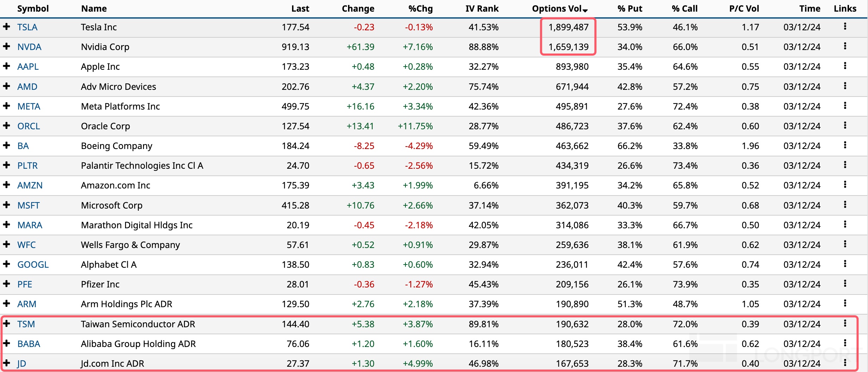Screen dimensions: 868x372
Task: Open three-dot menu for Microsoft Corp row
Action: click(845, 205)
